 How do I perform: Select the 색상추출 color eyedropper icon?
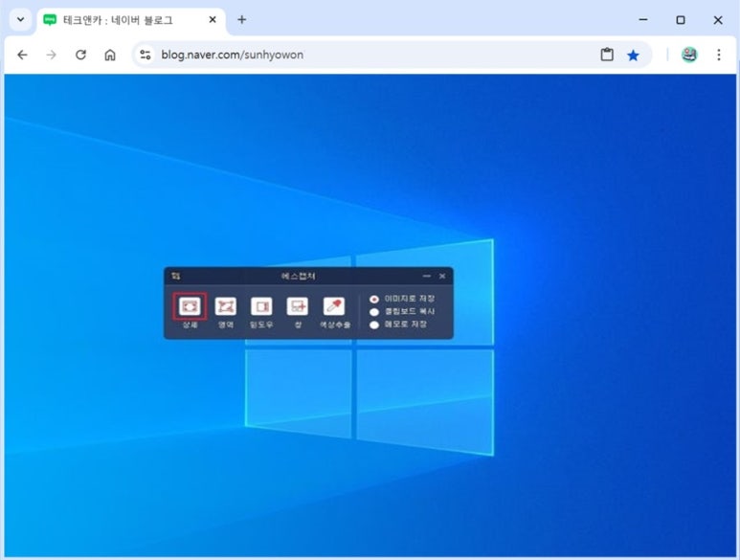(x=334, y=306)
